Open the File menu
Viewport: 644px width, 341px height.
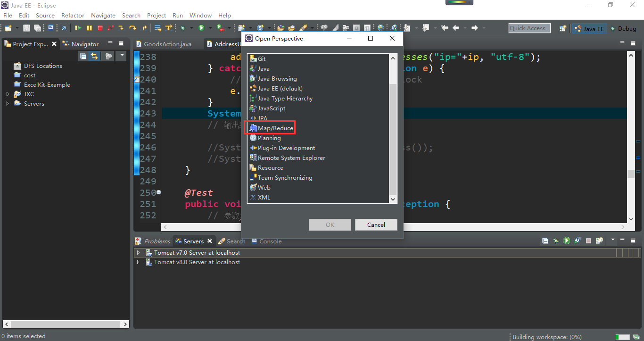pos(8,15)
